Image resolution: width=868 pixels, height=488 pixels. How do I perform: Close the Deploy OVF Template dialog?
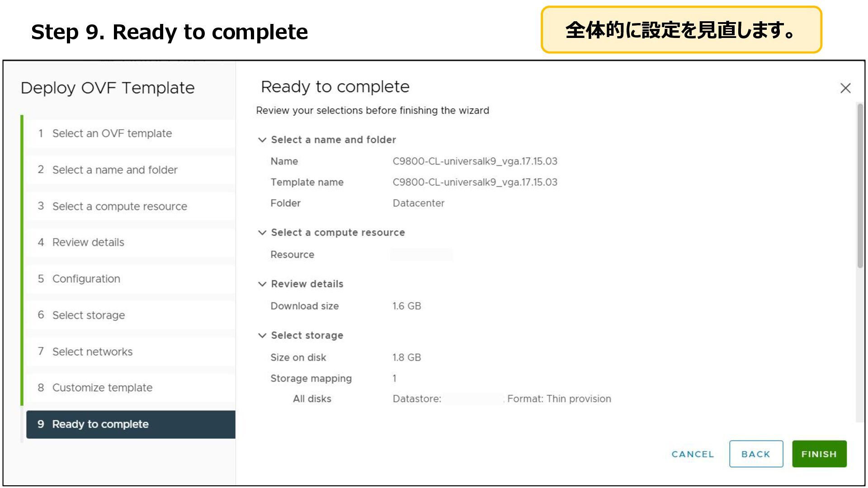tap(845, 88)
